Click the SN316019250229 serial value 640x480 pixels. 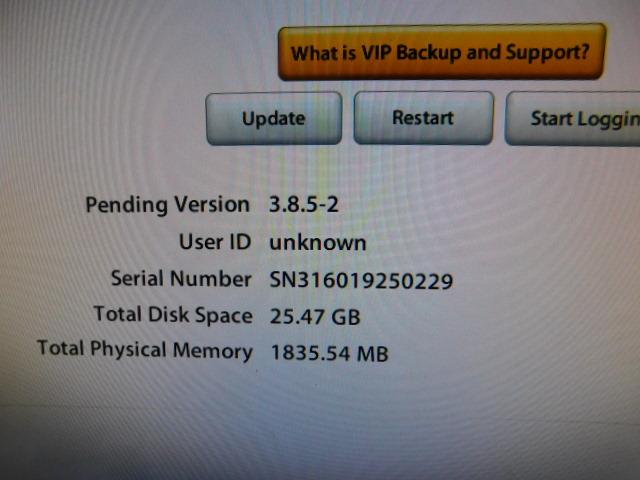[x=361, y=280]
